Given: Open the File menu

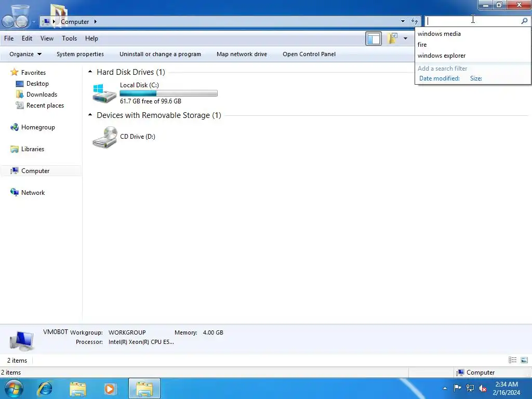Looking at the screenshot, I should [x=9, y=38].
